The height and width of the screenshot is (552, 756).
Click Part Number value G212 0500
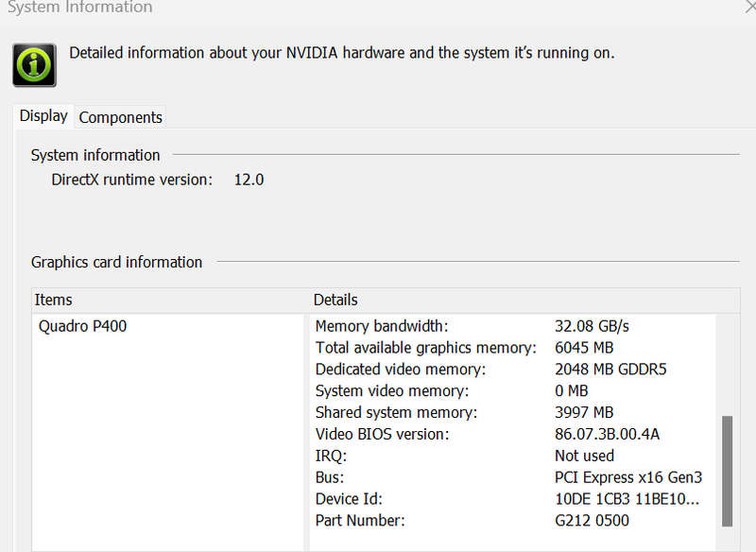[x=592, y=521]
